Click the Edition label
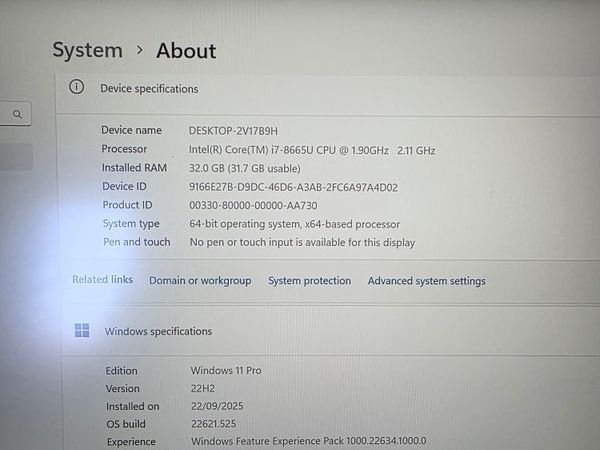Screen dimensions: 600x450 click(121, 371)
